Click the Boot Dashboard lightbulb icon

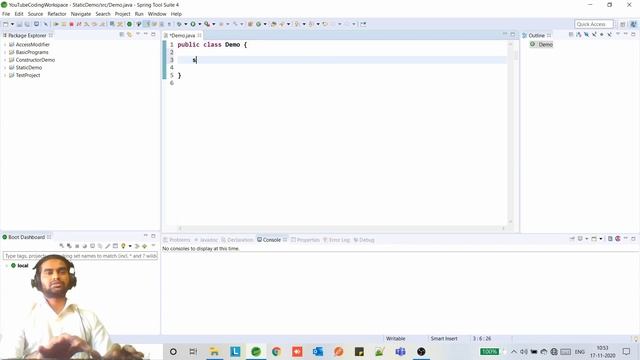point(123,246)
